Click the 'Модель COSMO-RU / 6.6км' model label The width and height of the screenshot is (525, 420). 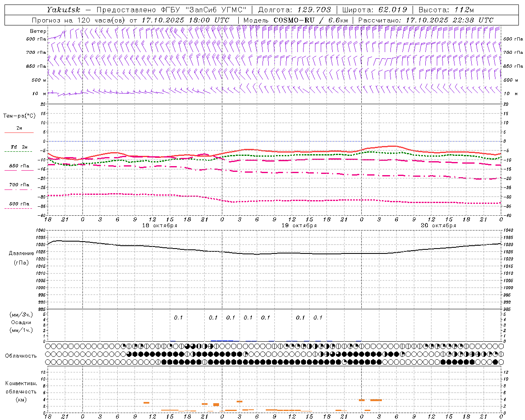296,20
